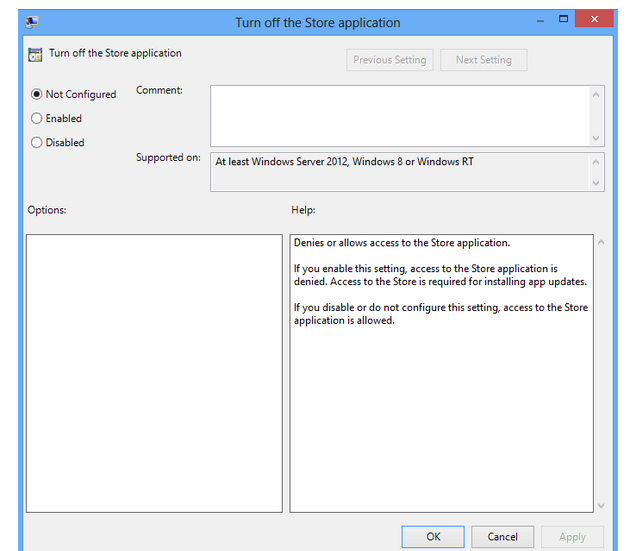This screenshot has width=631, height=551.
Task: Go to Next Setting
Action: pos(483,60)
